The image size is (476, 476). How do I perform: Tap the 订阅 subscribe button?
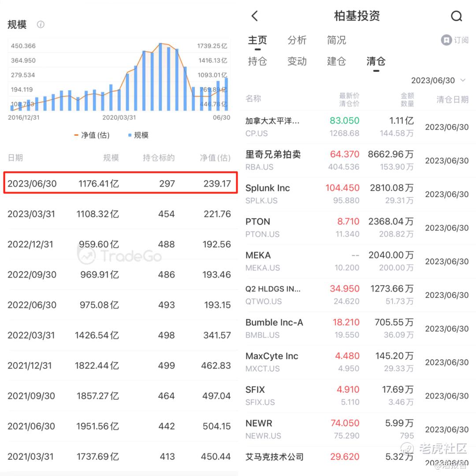(x=455, y=40)
